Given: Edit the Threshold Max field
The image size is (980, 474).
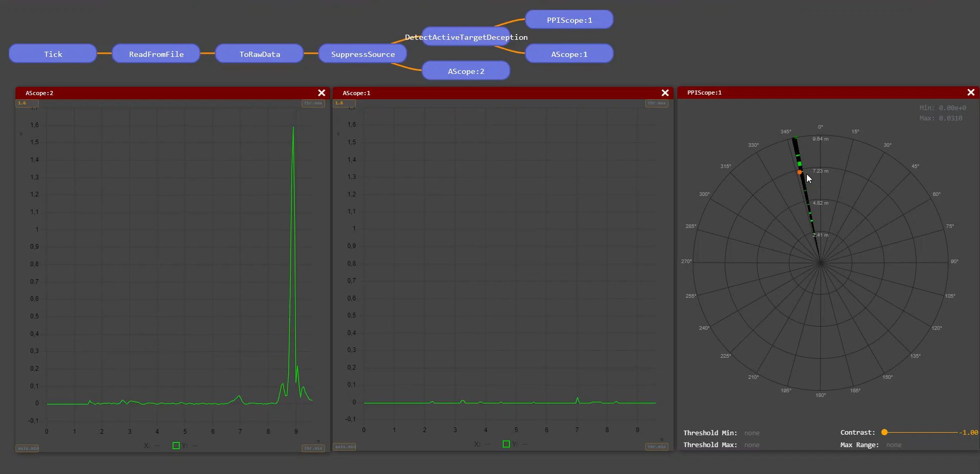Looking at the screenshot, I should click(x=752, y=445).
